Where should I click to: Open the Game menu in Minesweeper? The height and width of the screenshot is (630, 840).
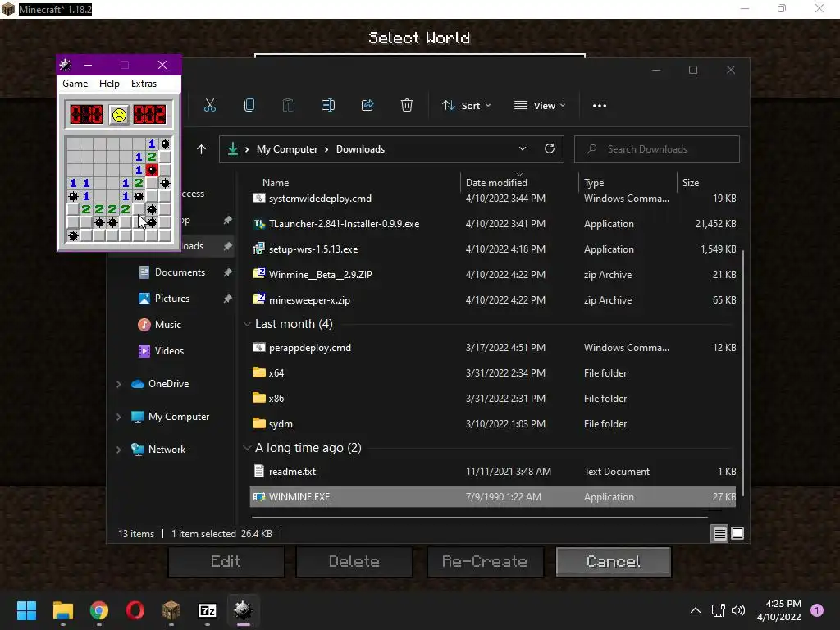coord(75,84)
